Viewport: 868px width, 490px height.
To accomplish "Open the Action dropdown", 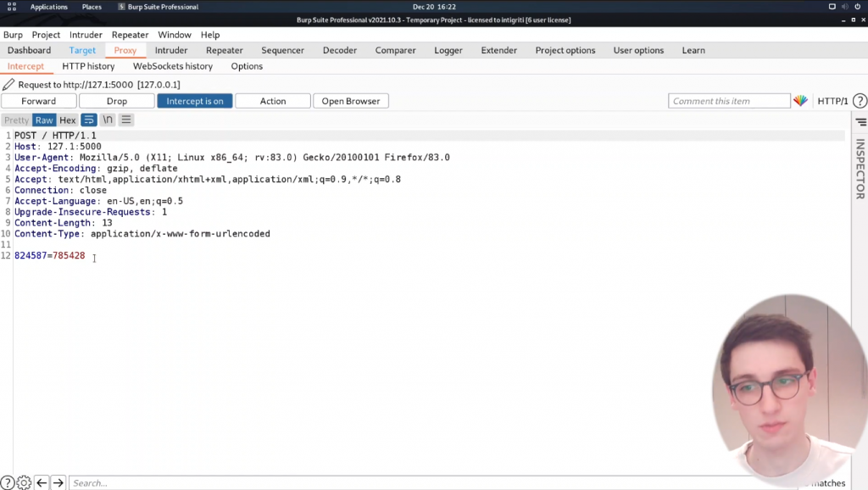I will (273, 101).
